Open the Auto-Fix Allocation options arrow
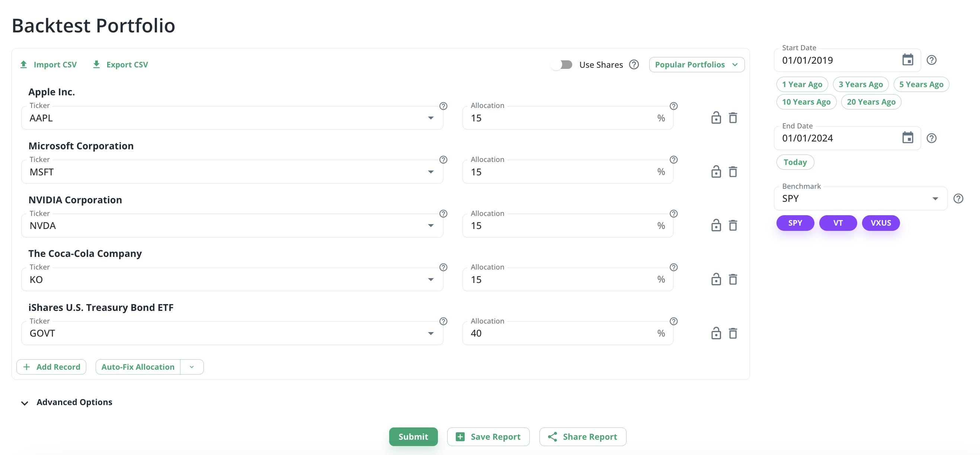The image size is (980, 455). coord(192,367)
